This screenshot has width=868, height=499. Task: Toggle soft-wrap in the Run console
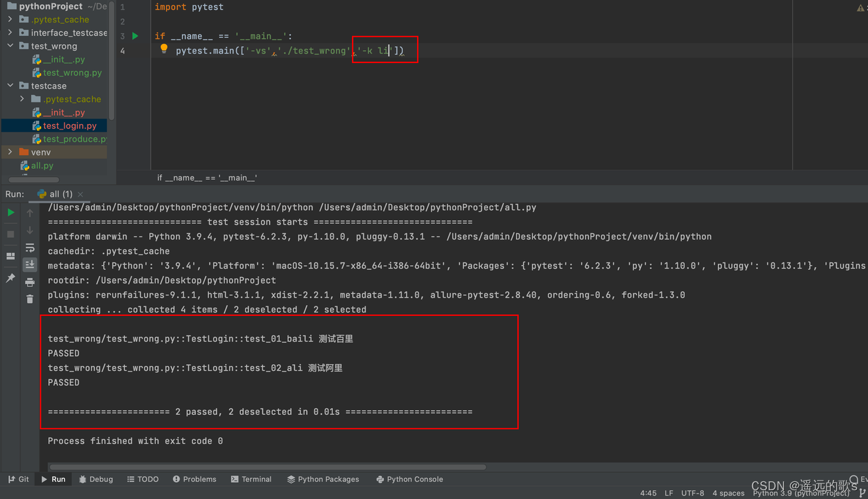pos(30,248)
